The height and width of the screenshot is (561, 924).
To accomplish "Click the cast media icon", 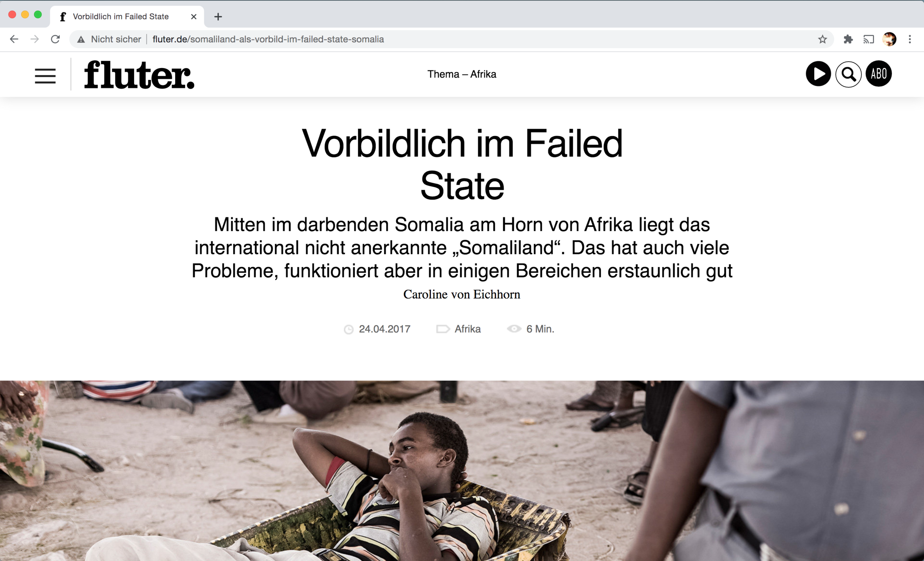I will (869, 39).
